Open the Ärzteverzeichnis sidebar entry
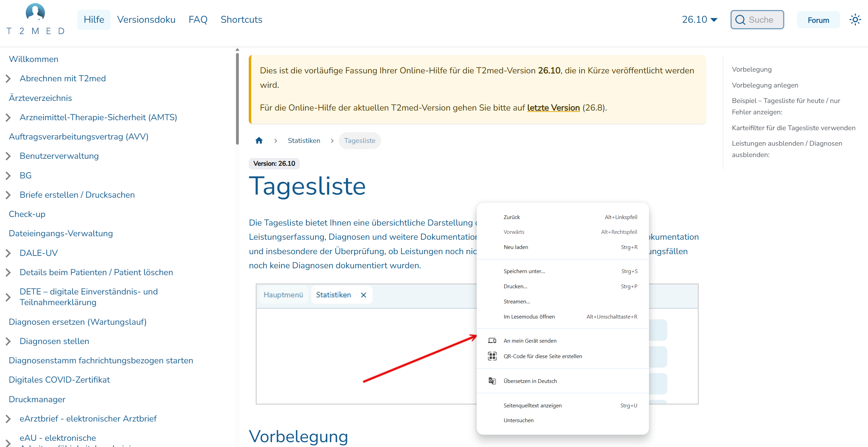This screenshot has width=868, height=447. point(40,98)
